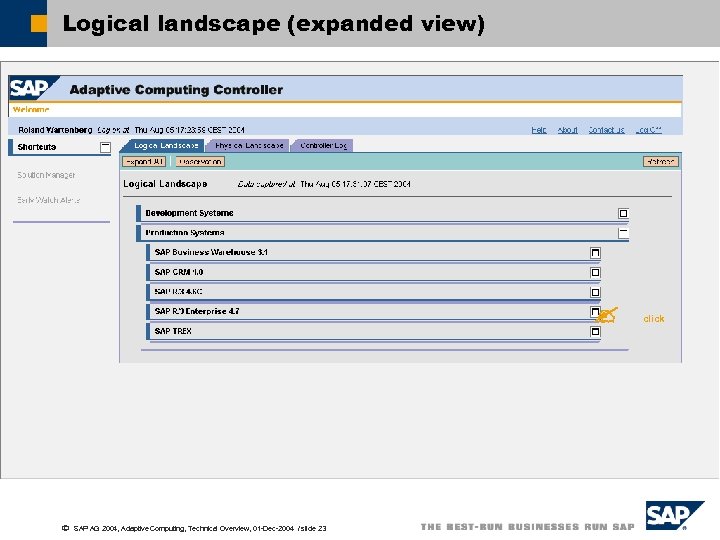Select the Development Systems label
Viewport: 720px width, 540px height.
189,213
